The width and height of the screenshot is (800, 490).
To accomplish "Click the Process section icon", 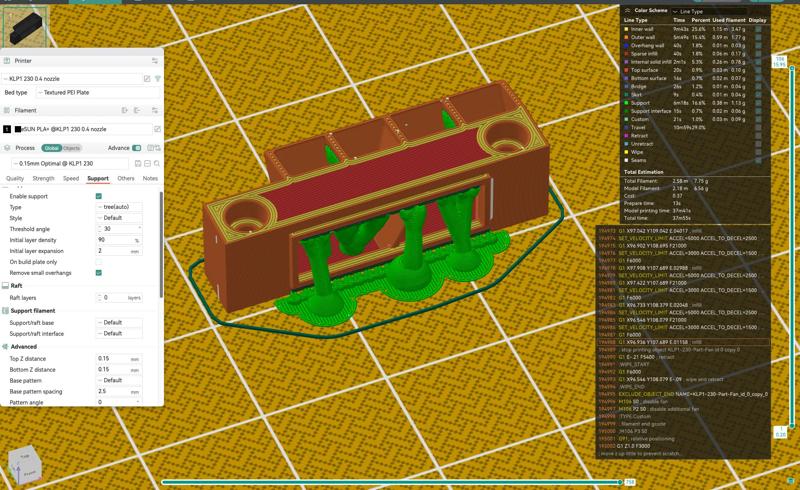I will (x=7, y=148).
